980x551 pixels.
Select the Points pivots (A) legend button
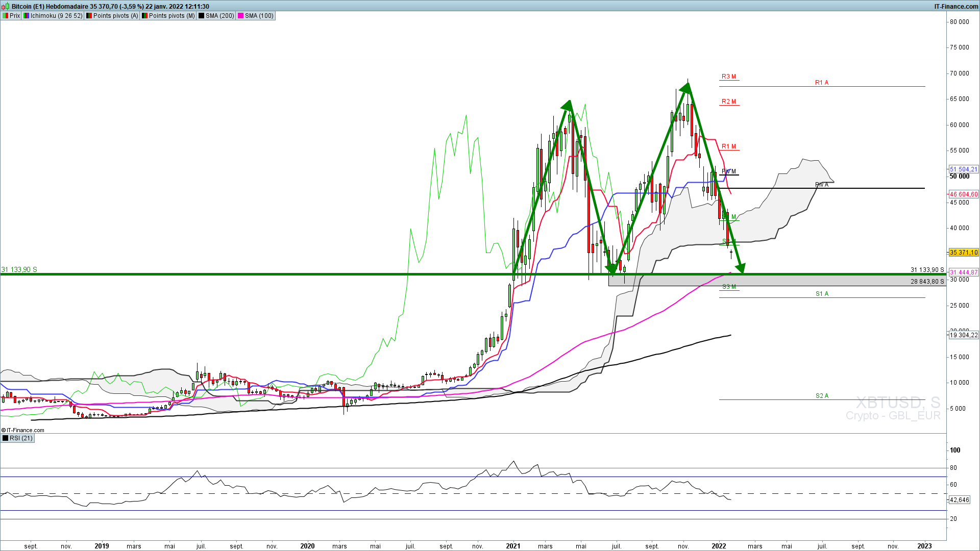[112, 16]
